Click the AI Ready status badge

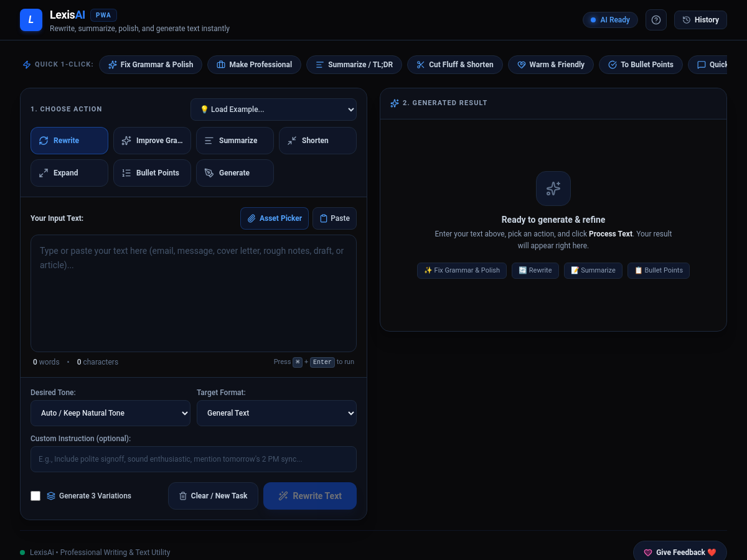point(610,20)
